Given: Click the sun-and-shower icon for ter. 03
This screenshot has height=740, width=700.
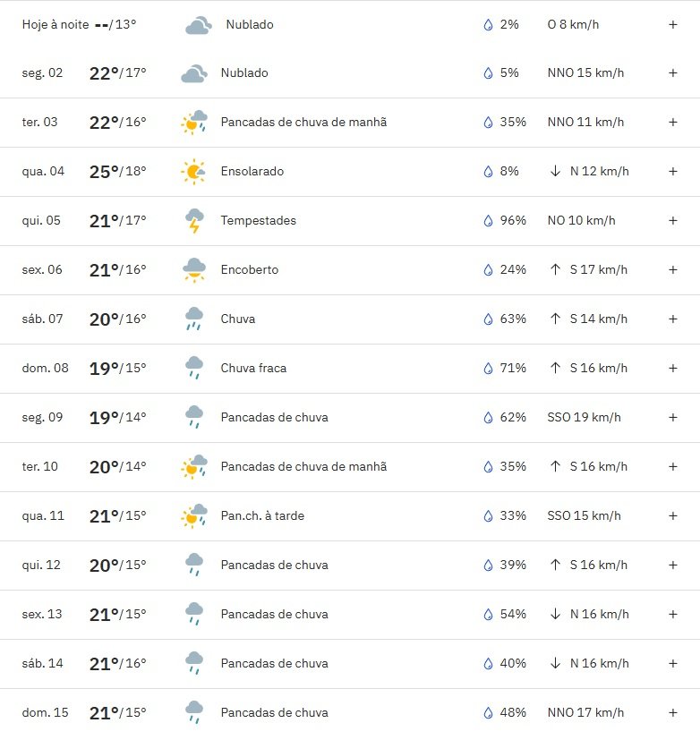Looking at the screenshot, I should pyautogui.click(x=194, y=123).
